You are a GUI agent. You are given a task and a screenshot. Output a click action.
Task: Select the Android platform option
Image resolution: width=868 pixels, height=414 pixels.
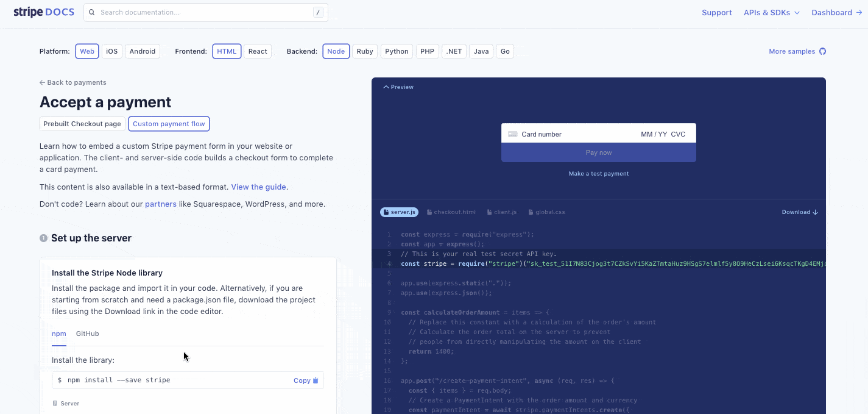click(x=143, y=51)
